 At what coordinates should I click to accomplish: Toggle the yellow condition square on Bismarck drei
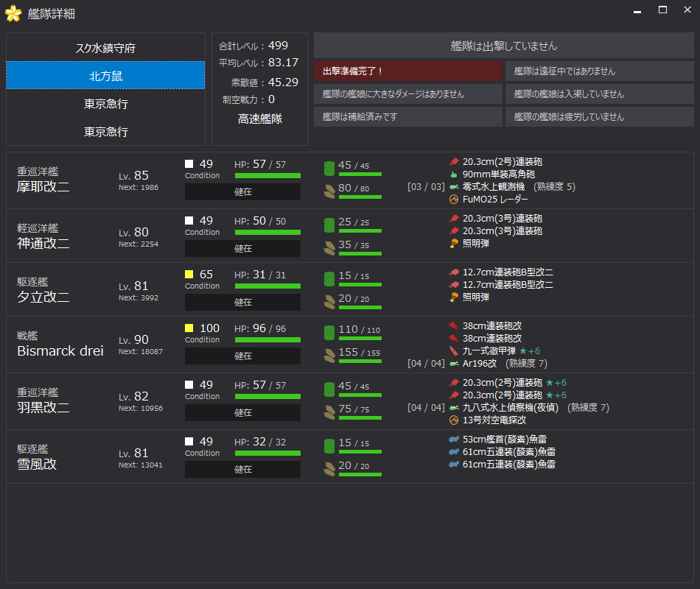coord(189,328)
